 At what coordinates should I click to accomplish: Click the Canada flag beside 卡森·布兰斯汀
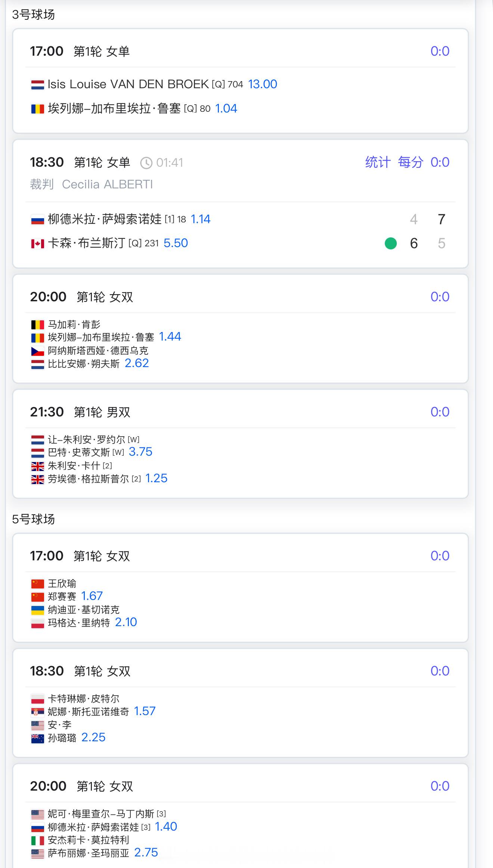[x=37, y=244]
